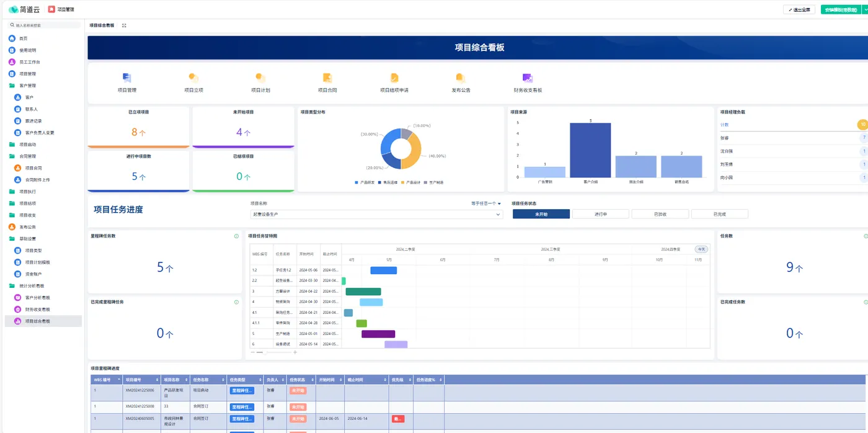Open the 项目管理 shortcut icon on dashboard
Viewport: 868px width, 433px height.
coord(127,78)
